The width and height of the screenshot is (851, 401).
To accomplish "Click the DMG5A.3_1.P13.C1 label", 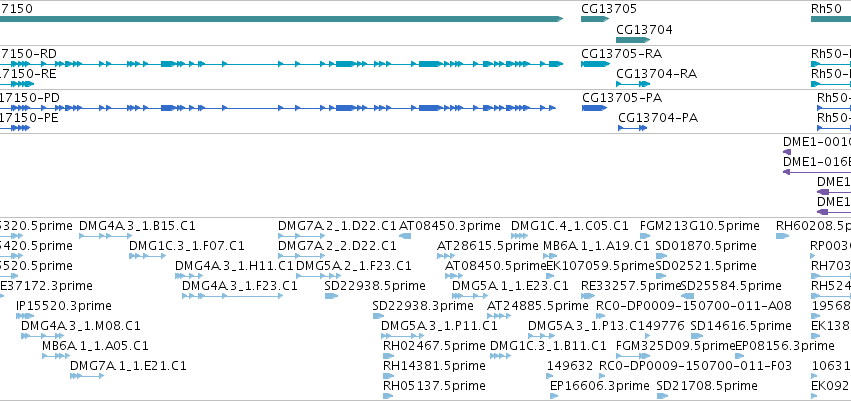I will pyautogui.click(x=585, y=326).
